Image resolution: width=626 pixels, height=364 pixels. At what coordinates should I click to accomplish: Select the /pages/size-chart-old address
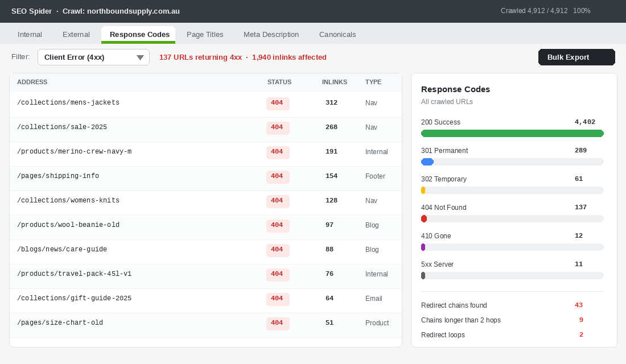click(x=60, y=322)
